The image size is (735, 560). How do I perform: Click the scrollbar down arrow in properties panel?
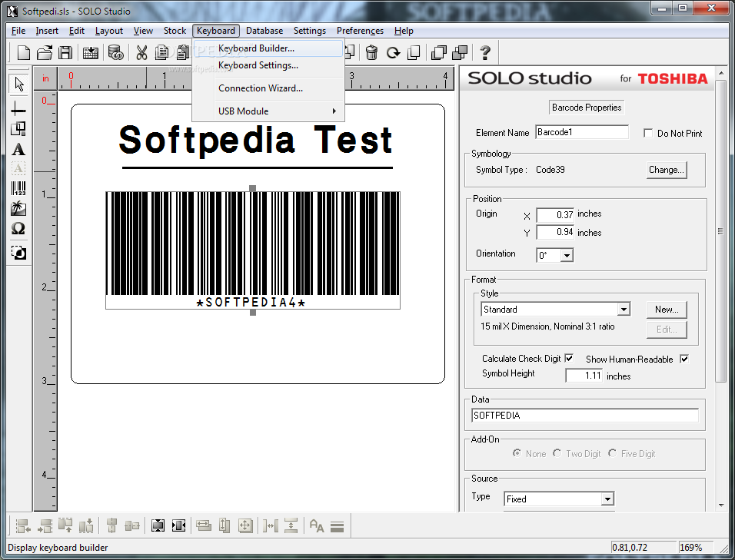(720, 505)
